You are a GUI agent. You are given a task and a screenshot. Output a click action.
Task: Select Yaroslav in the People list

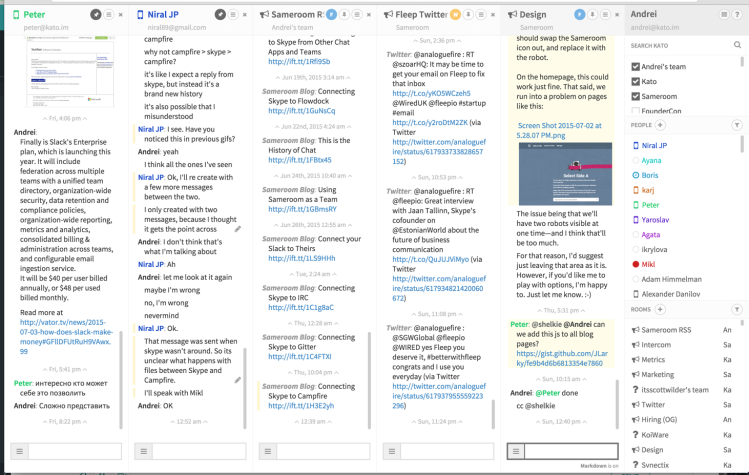pyautogui.click(x=655, y=219)
